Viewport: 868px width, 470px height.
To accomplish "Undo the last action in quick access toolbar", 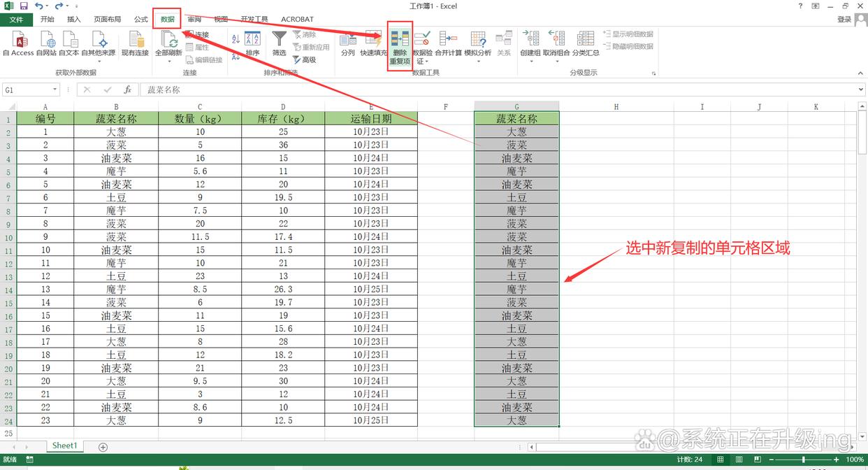I will click(x=38, y=6).
